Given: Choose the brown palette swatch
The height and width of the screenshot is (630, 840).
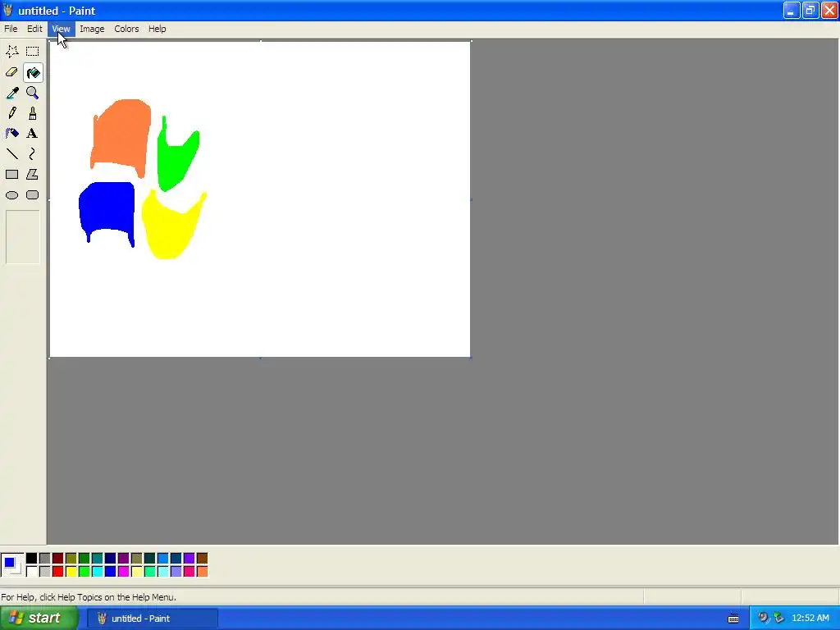Looking at the screenshot, I should (x=202, y=558).
